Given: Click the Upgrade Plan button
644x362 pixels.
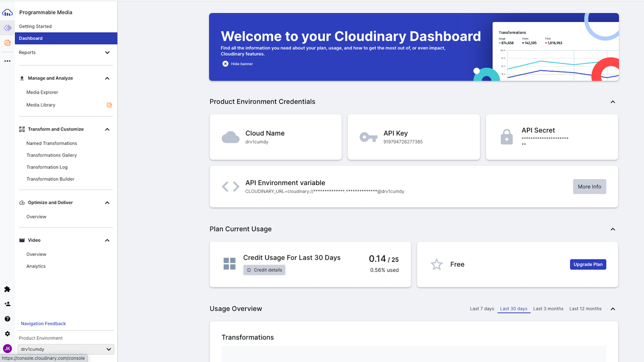Looking at the screenshot, I should [588, 264].
